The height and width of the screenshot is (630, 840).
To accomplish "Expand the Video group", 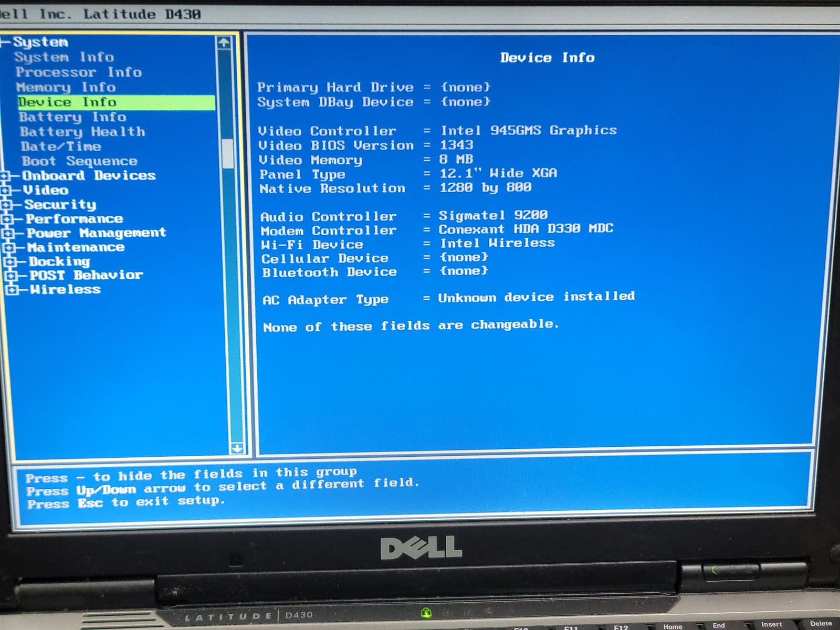I will tap(6, 190).
